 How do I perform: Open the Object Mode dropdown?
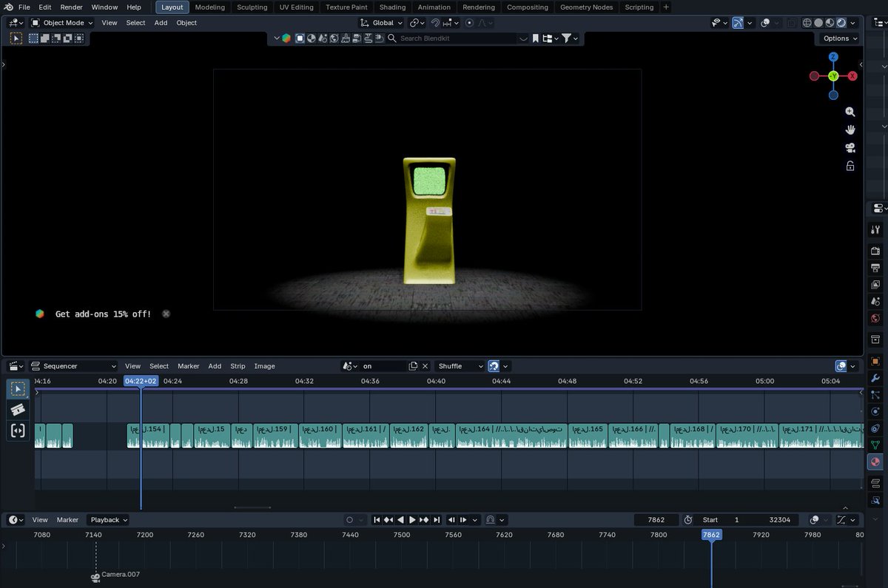click(62, 23)
